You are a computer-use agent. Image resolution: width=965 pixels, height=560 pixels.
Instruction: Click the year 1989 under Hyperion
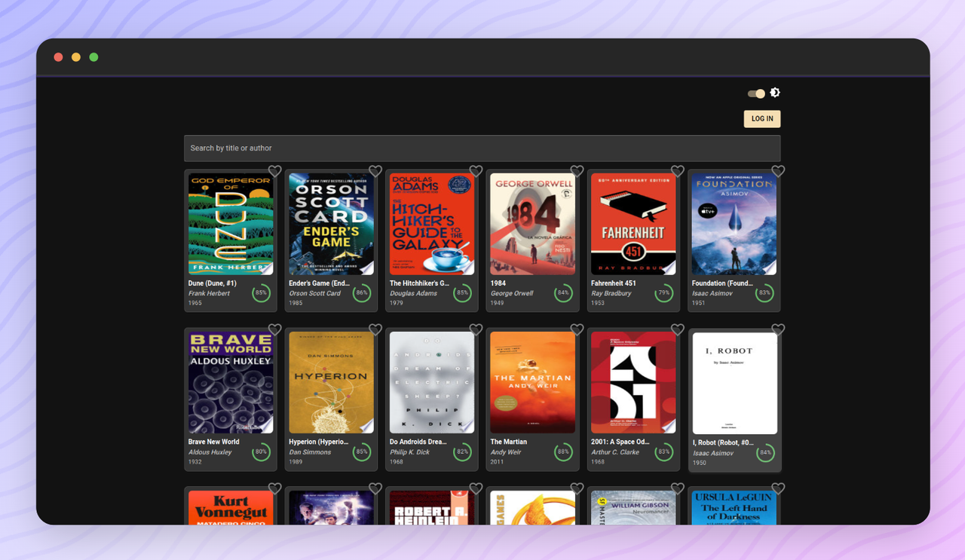[296, 462]
